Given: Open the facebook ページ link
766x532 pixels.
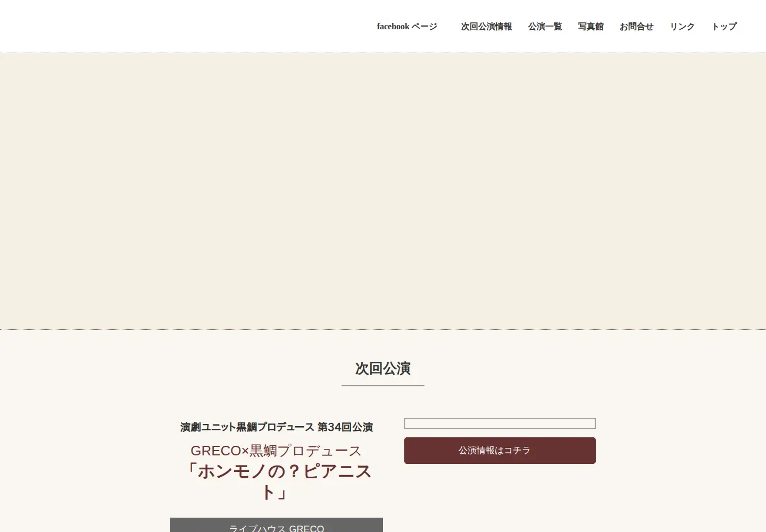Looking at the screenshot, I should pos(407,27).
